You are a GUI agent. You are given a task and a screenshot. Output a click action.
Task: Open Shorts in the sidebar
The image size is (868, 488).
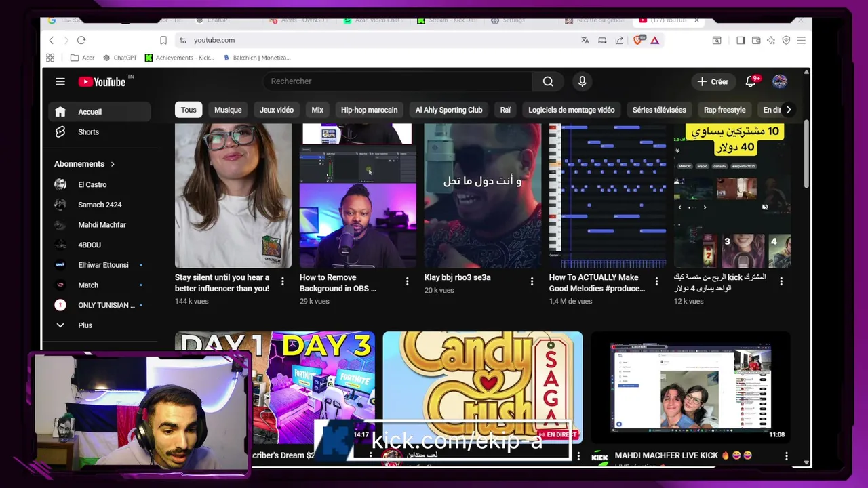coord(100,132)
